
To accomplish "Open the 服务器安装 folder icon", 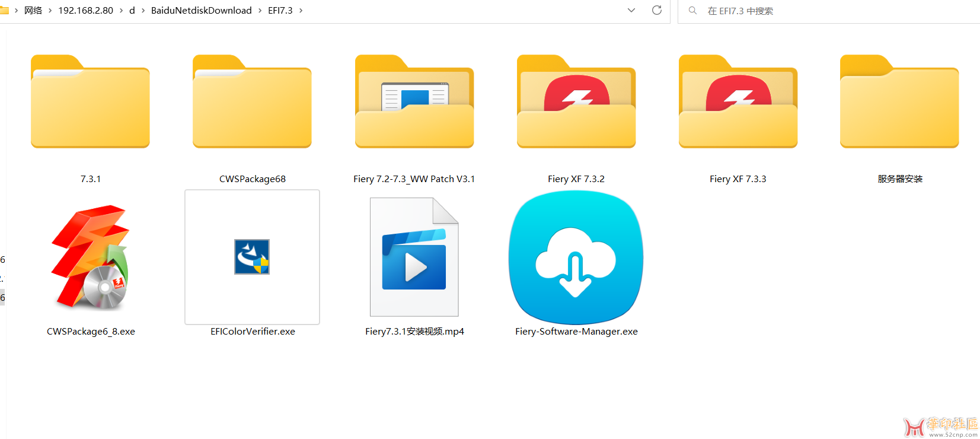I will pyautogui.click(x=899, y=101).
